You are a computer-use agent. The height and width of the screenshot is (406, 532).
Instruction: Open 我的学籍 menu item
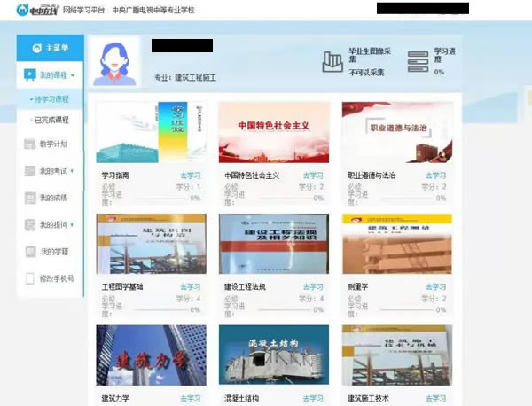tap(54, 252)
